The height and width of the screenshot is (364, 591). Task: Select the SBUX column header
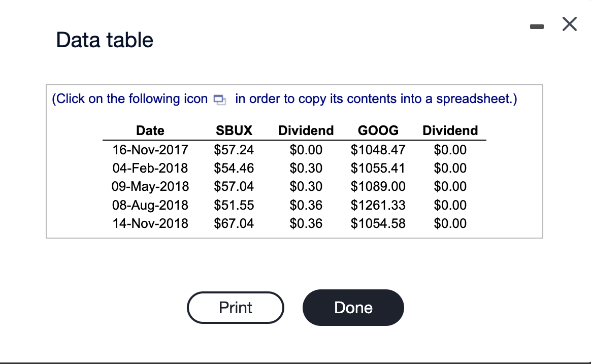click(x=234, y=130)
